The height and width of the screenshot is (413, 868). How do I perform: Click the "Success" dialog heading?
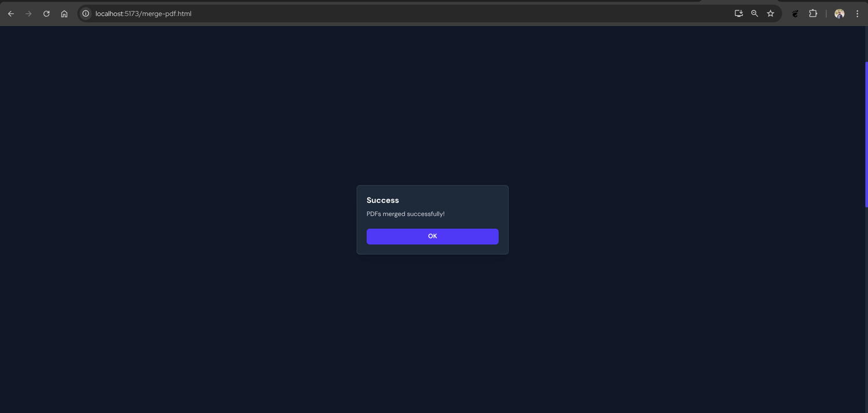[382, 200]
